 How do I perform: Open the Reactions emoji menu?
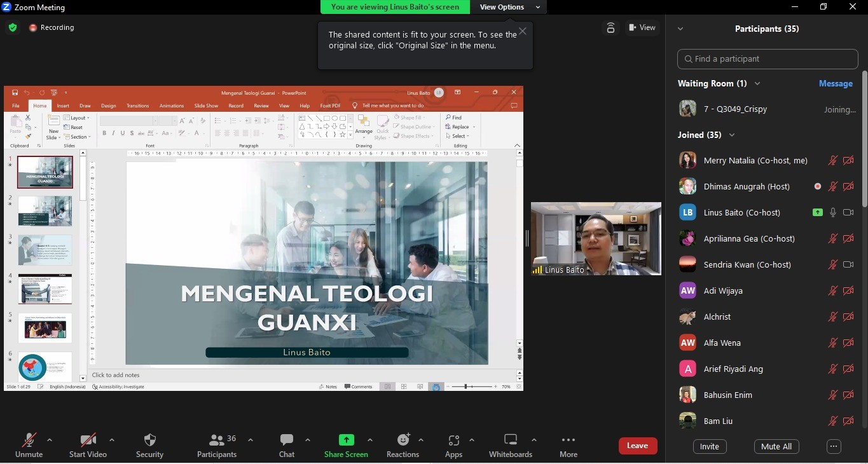(403, 440)
